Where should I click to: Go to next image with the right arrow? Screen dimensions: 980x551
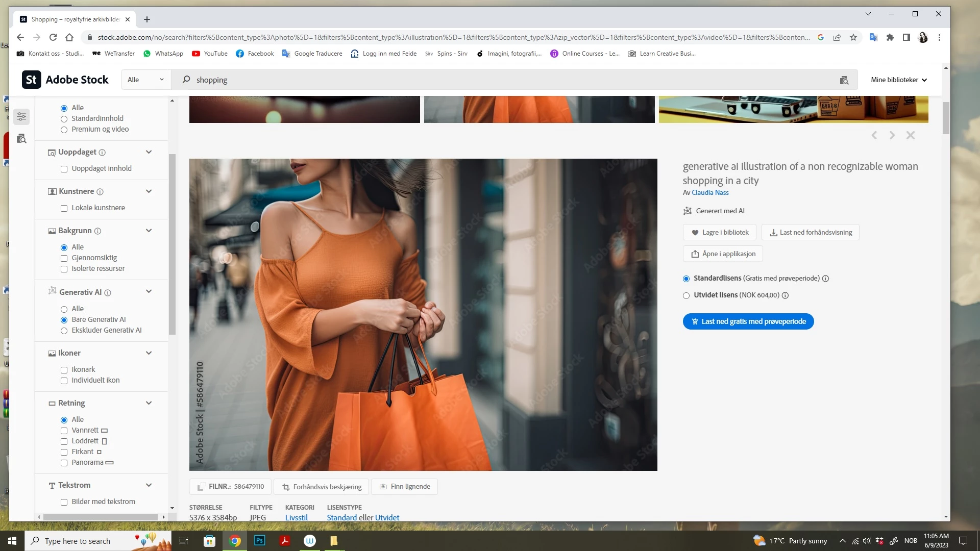[x=892, y=135]
